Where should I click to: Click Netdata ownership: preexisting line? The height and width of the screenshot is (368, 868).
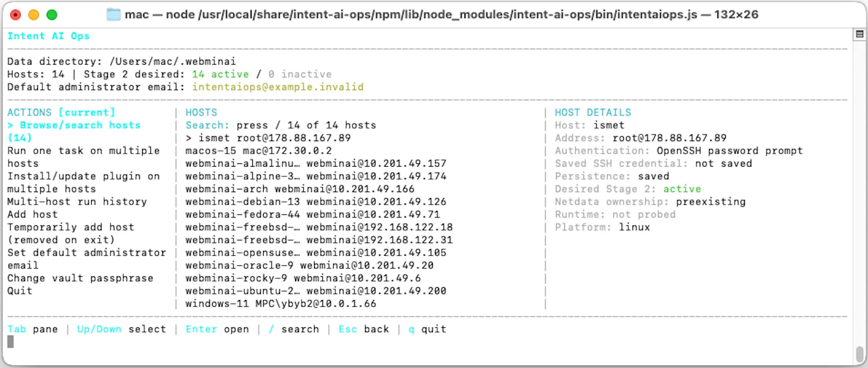[650, 201]
